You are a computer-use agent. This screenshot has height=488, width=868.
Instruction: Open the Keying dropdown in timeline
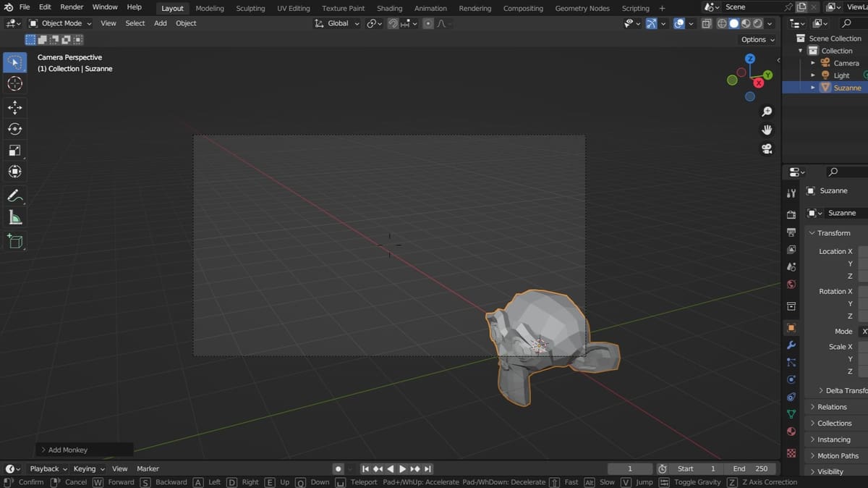[x=89, y=468]
